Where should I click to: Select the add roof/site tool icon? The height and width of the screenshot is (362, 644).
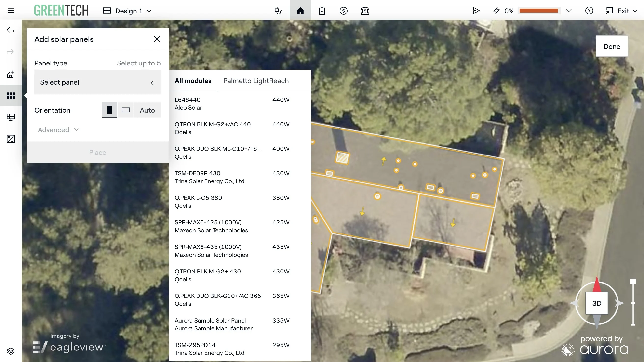click(11, 74)
